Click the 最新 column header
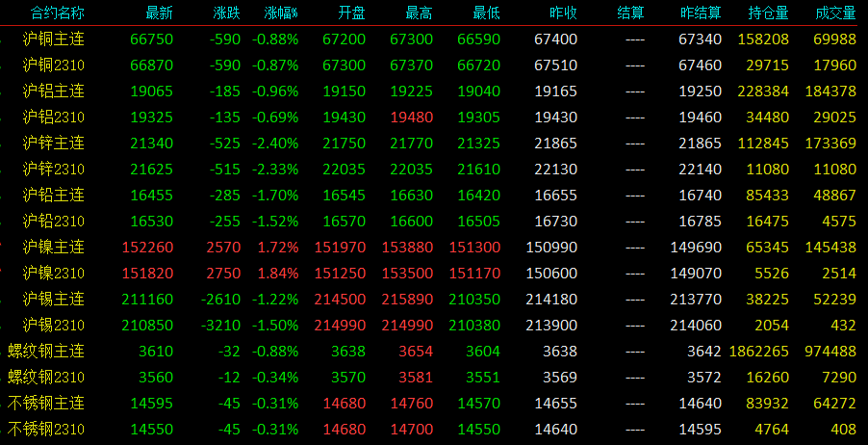The image size is (868, 445). pos(160,13)
